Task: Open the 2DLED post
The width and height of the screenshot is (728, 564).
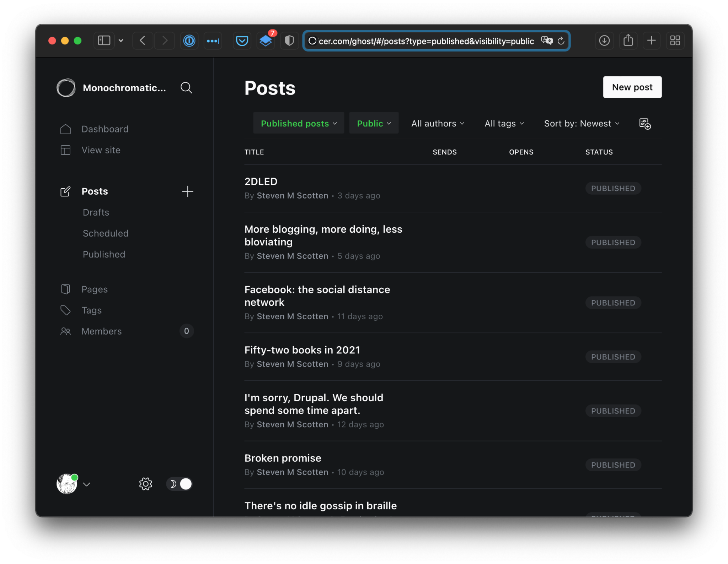Action: click(x=261, y=181)
